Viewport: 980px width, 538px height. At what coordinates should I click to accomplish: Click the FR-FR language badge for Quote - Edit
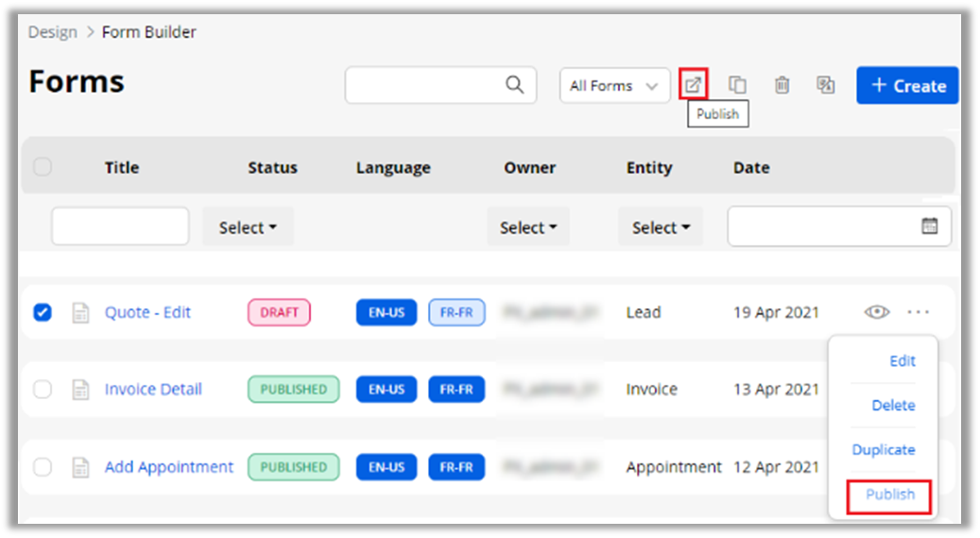(456, 312)
